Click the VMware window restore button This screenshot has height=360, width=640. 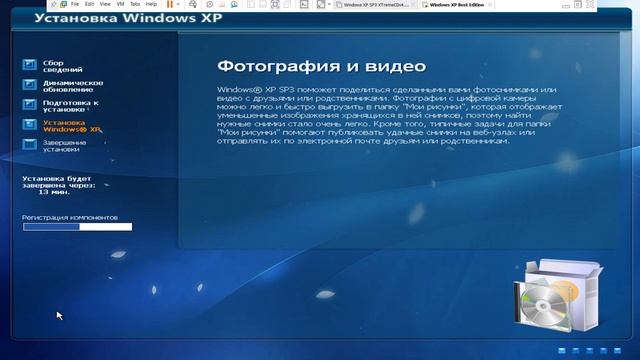[578, 4]
